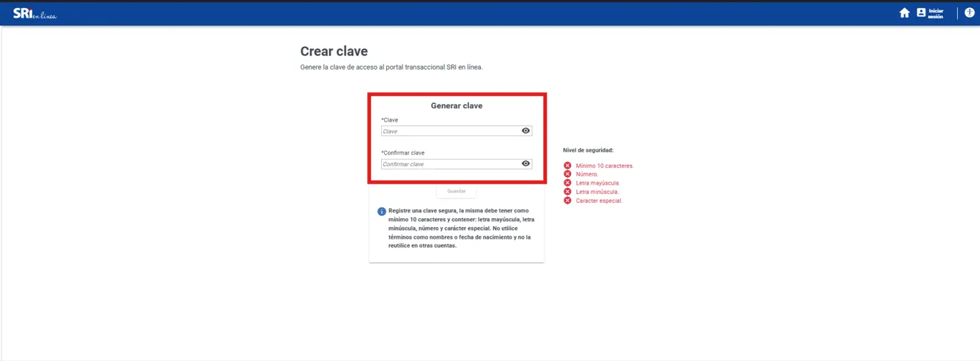Click the Iniciar sesión user icon
Viewport: 980px width, 361px height.
pos(921,13)
